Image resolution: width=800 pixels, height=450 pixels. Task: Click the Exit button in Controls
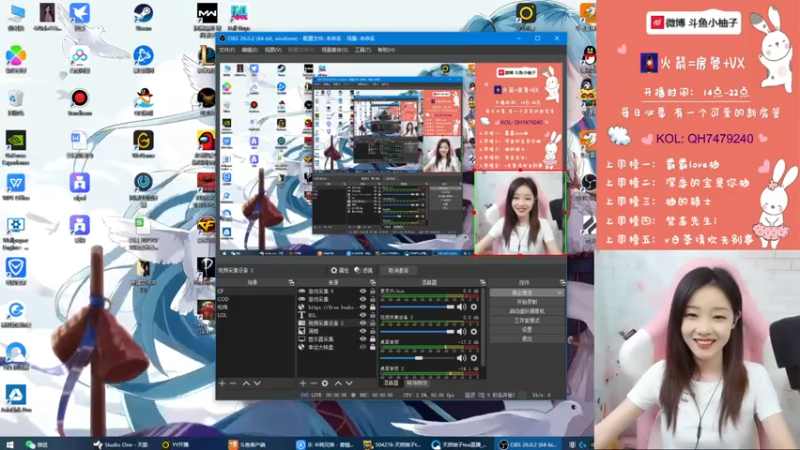click(x=527, y=339)
